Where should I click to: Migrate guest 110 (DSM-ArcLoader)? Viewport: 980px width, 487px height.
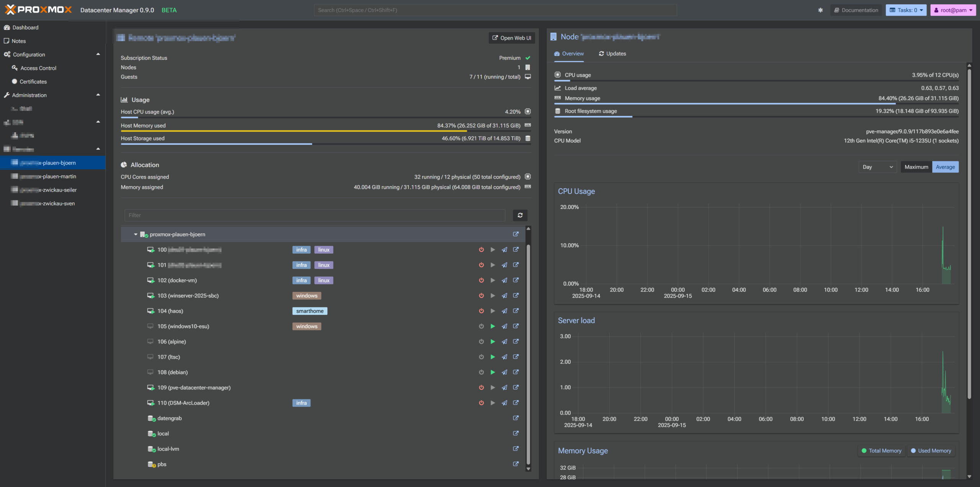pyautogui.click(x=504, y=403)
